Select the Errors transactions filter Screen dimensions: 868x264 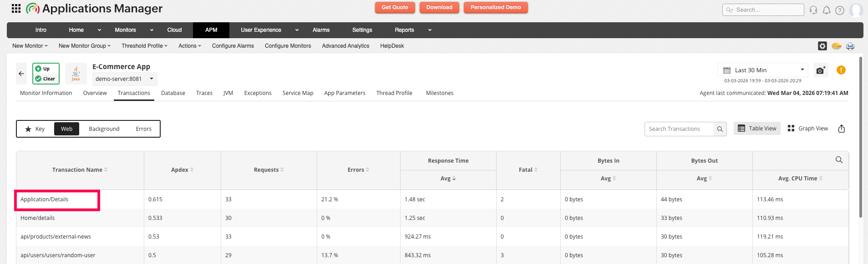[x=143, y=129]
